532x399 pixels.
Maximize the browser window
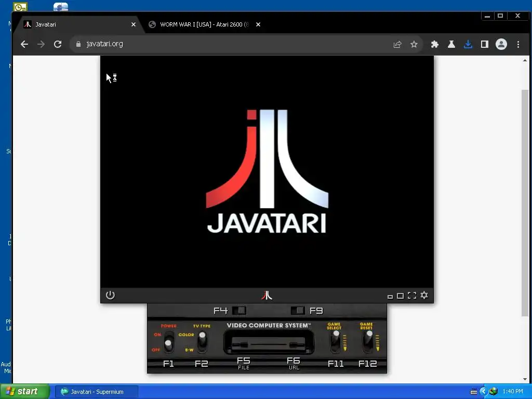(500, 16)
